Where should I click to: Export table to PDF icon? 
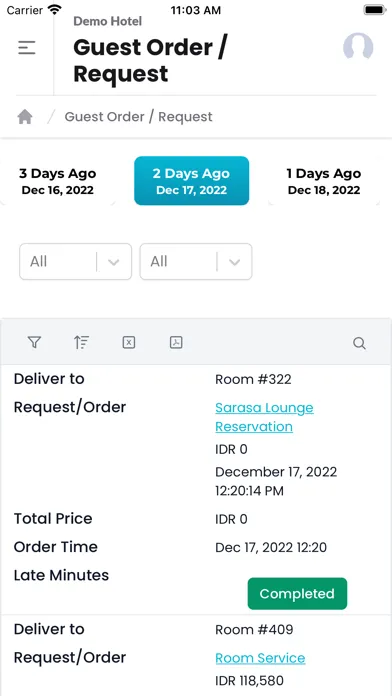176,342
